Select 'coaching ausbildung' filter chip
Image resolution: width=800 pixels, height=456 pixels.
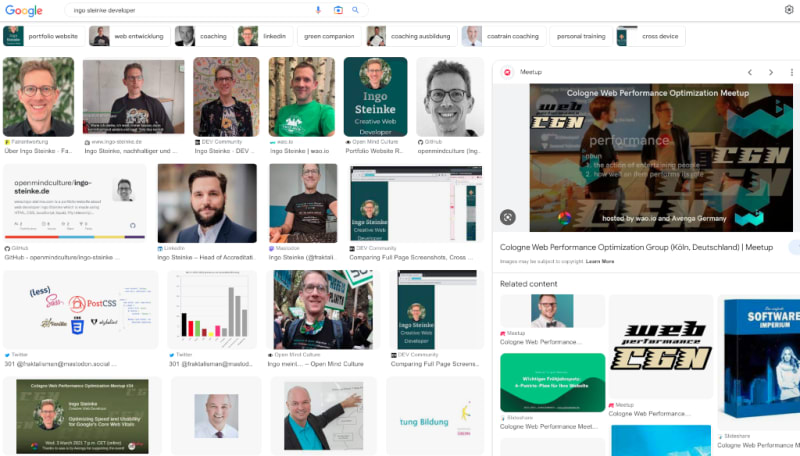pyautogui.click(x=411, y=36)
